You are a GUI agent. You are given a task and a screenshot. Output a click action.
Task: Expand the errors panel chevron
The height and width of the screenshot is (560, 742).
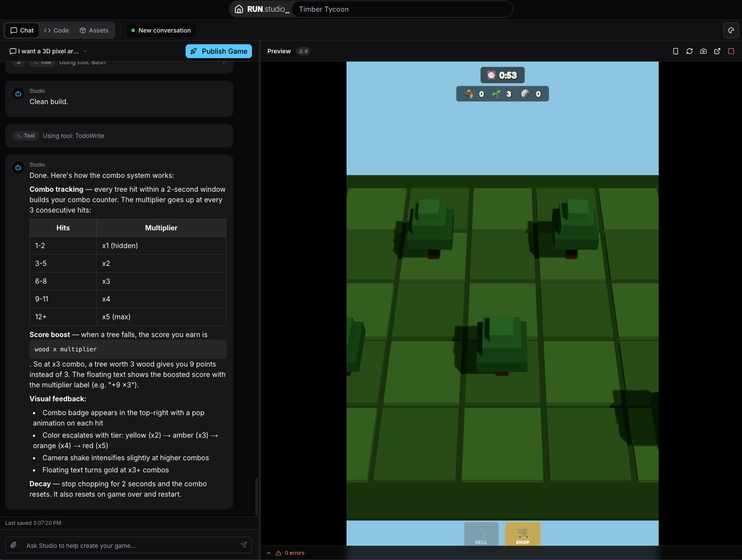click(269, 553)
